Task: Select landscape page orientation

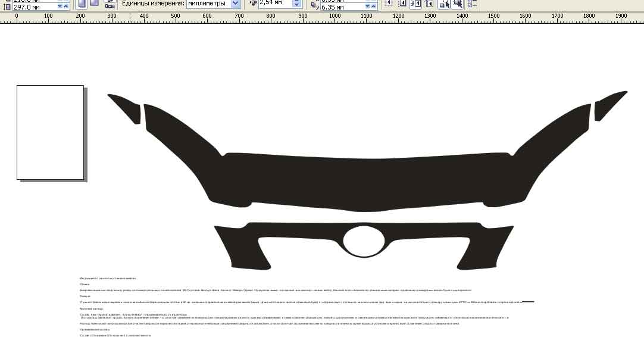Action: pyautogui.click(x=94, y=4)
